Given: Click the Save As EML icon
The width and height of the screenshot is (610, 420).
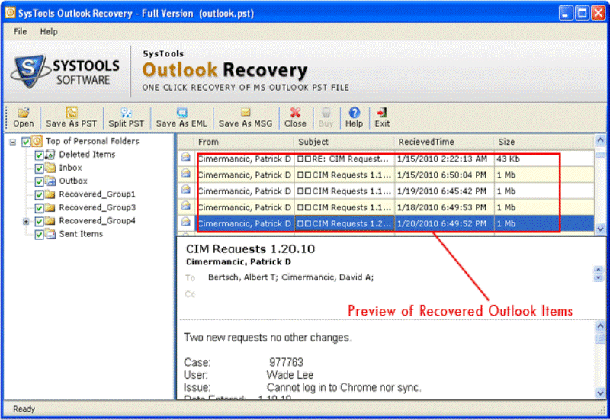Looking at the screenshot, I should 182,117.
